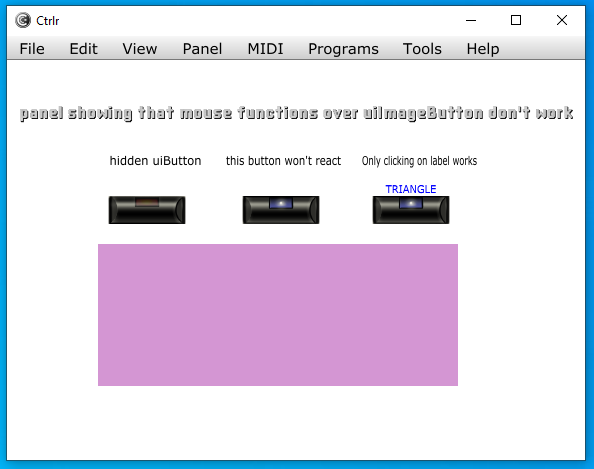Open the Tools menu

click(422, 49)
